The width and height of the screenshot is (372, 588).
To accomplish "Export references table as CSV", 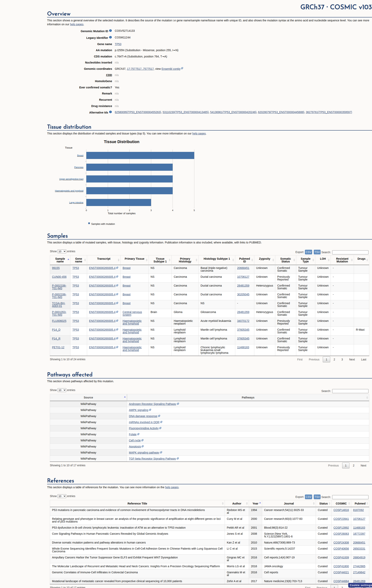I will [x=308, y=497].
